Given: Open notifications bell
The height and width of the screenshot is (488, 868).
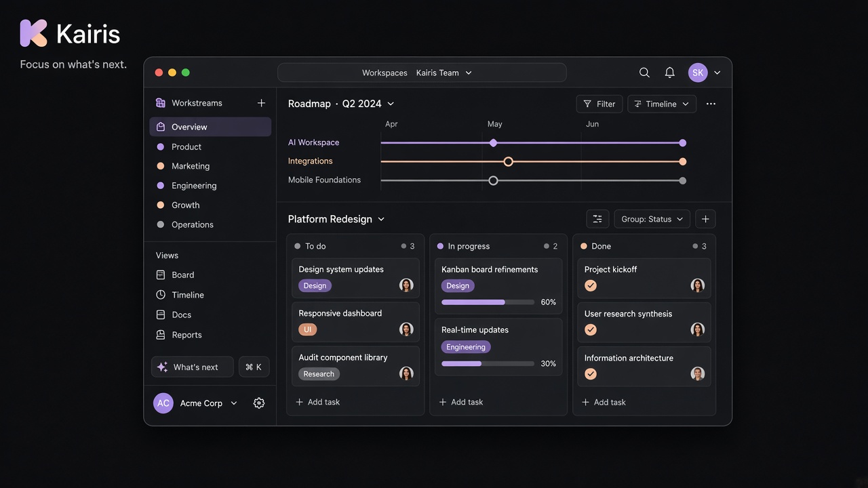Looking at the screenshot, I should click(x=670, y=73).
